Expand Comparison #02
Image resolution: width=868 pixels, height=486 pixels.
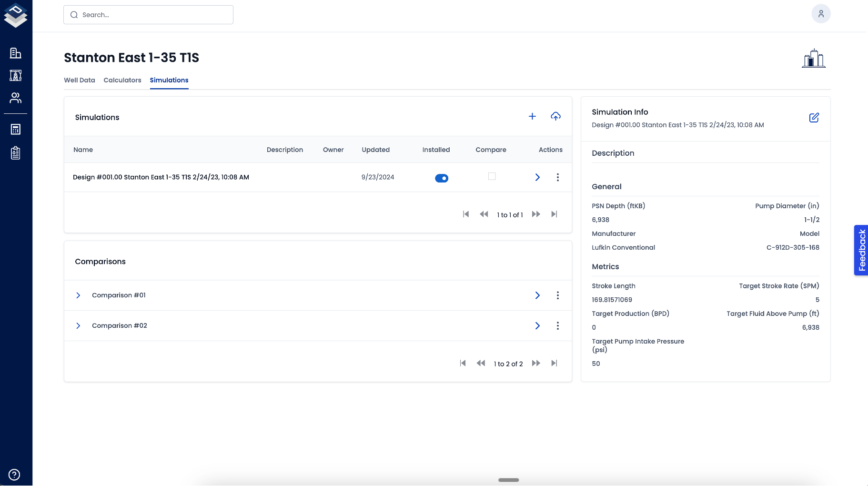(x=78, y=325)
